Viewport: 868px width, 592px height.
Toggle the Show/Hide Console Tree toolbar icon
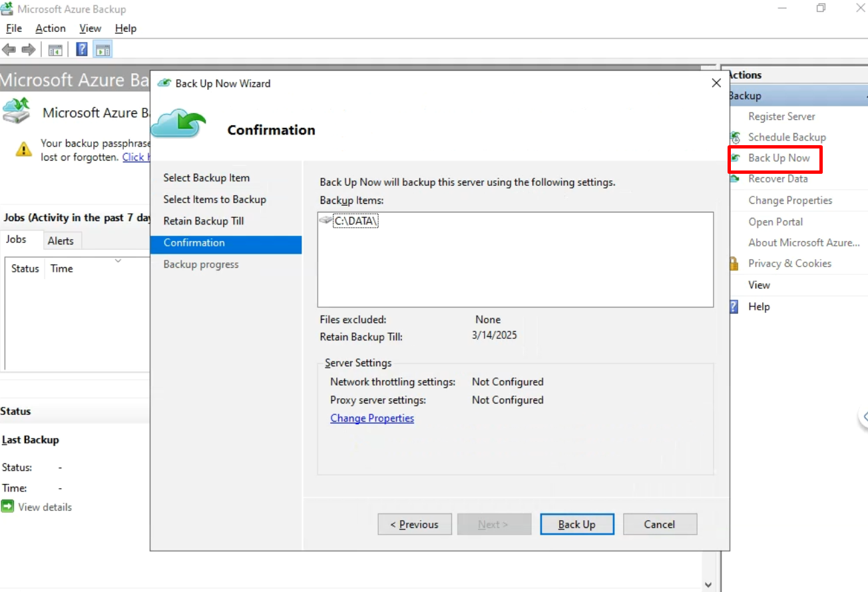[55, 49]
